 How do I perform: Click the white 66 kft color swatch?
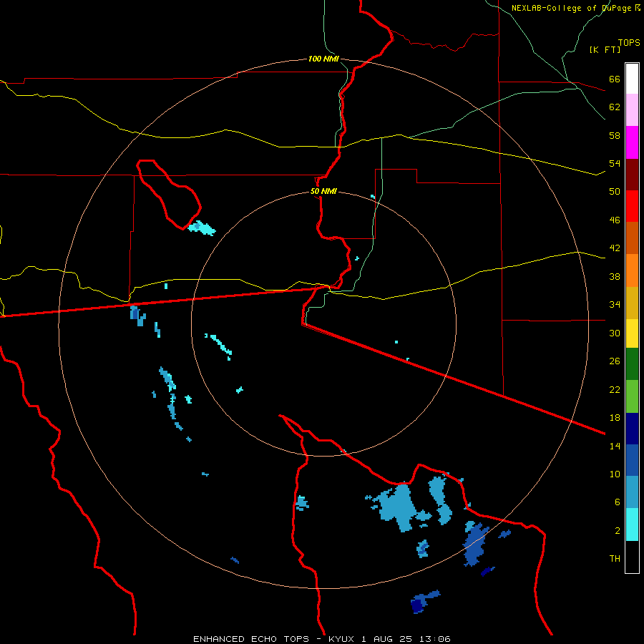click(x=632, y=79)
